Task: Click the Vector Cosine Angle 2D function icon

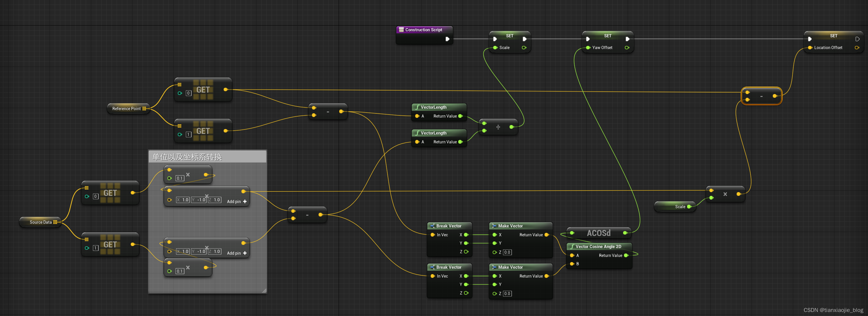Action: pos(572,247)
